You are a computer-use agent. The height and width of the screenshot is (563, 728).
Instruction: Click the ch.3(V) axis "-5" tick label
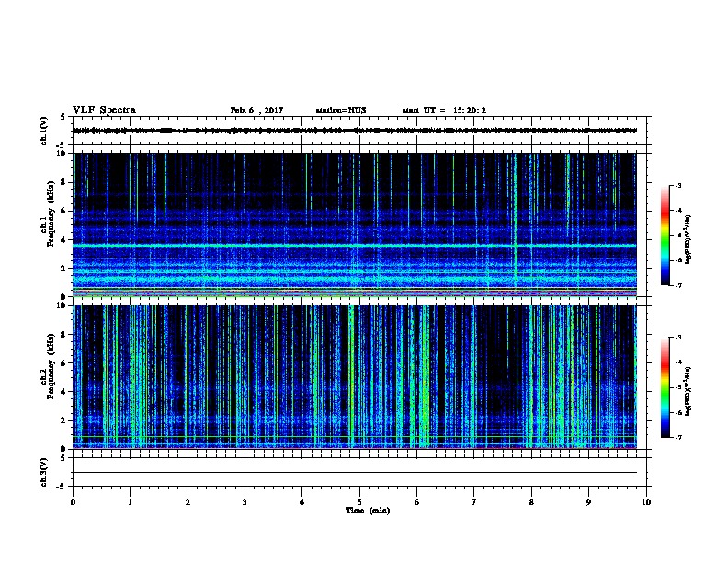pyautogui.click(x=63, y=487)
